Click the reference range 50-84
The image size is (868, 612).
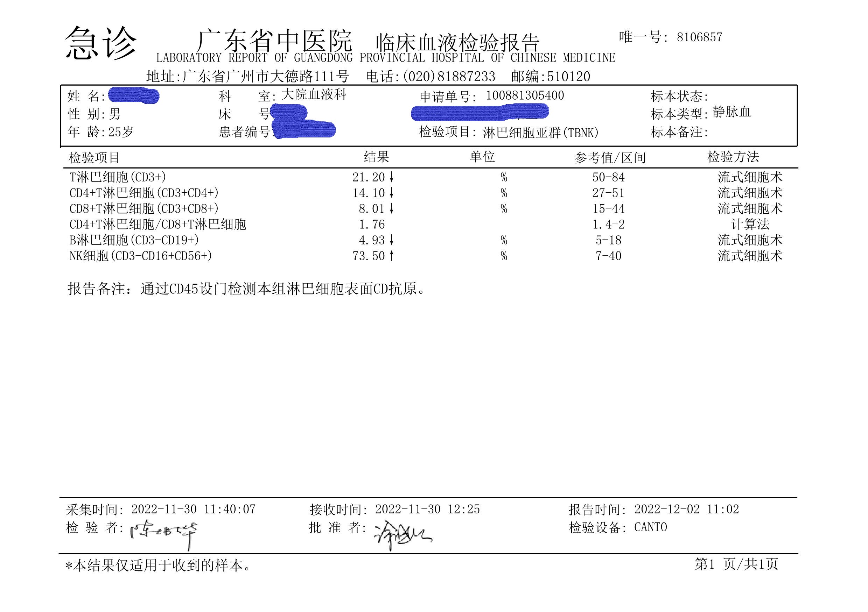coord(609,177)
